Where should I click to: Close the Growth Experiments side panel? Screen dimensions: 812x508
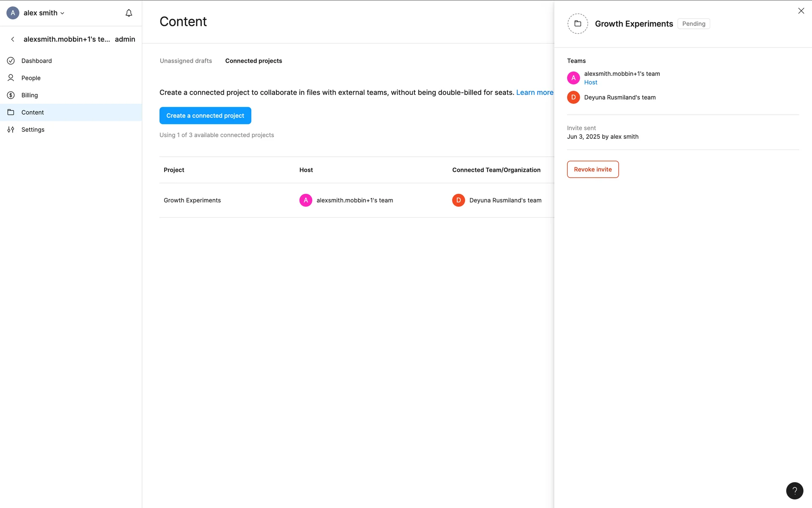point(801,11)
